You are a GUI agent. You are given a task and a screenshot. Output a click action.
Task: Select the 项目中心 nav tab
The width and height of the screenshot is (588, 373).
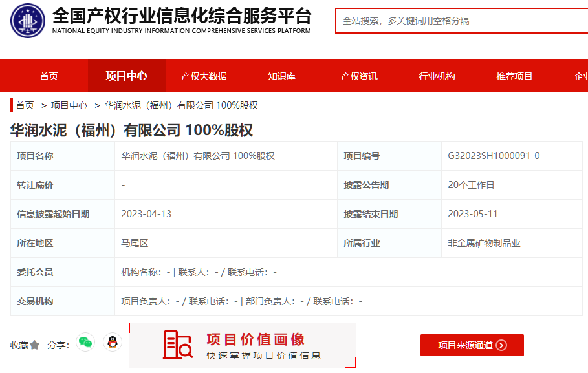pyautogui.click(x=126, y=76)
